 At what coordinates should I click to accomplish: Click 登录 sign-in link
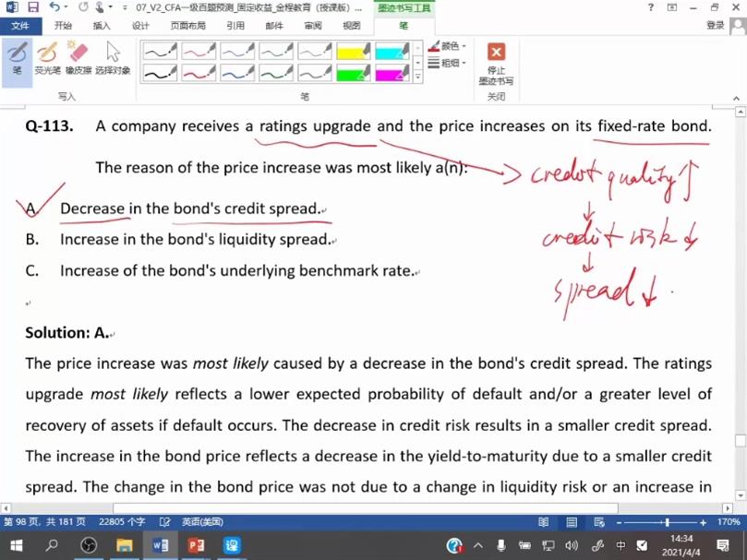[x=715, y=25]
